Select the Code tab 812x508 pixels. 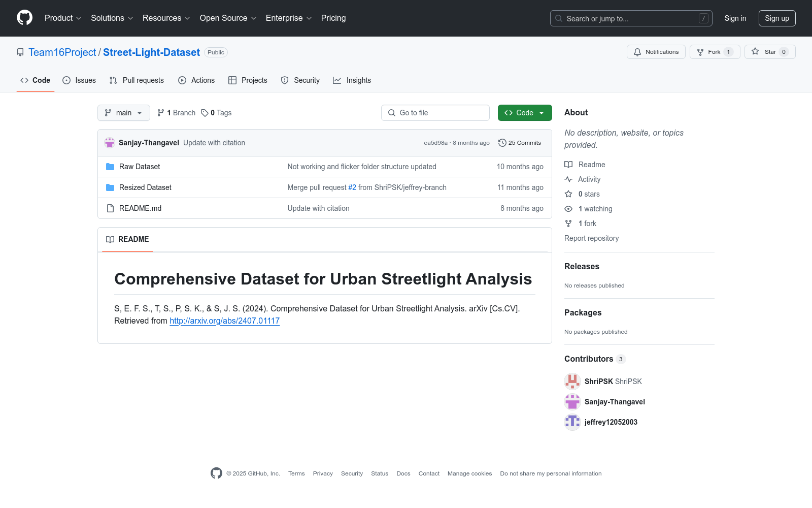tap(36, 80)
